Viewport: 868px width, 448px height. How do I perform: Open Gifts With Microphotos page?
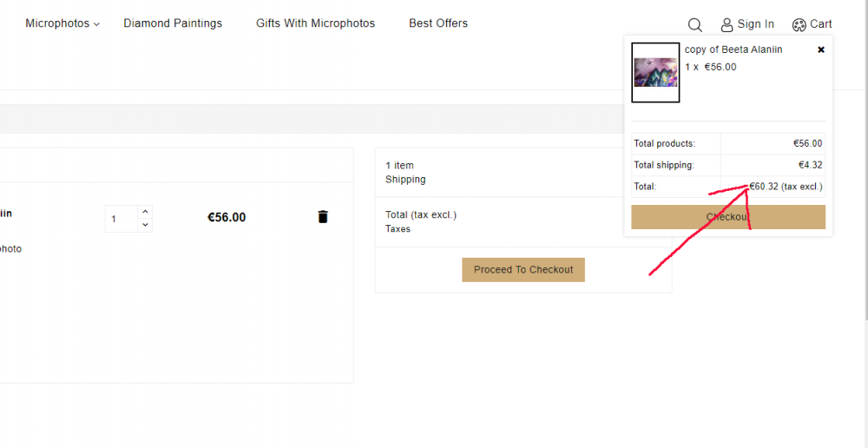[x=315, y=23]
